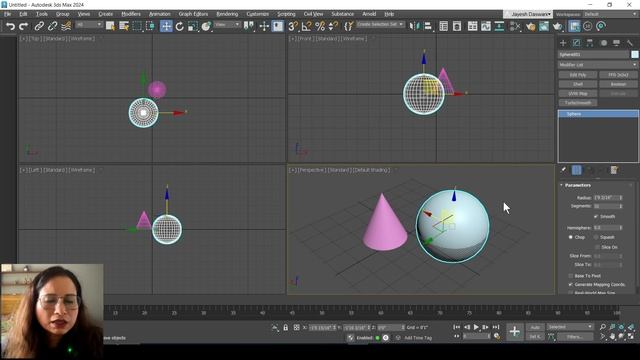The width and height of the screenshot is (640, 360).
Task: Toggle the Percent Snap button
Action: tap(320, 27)
